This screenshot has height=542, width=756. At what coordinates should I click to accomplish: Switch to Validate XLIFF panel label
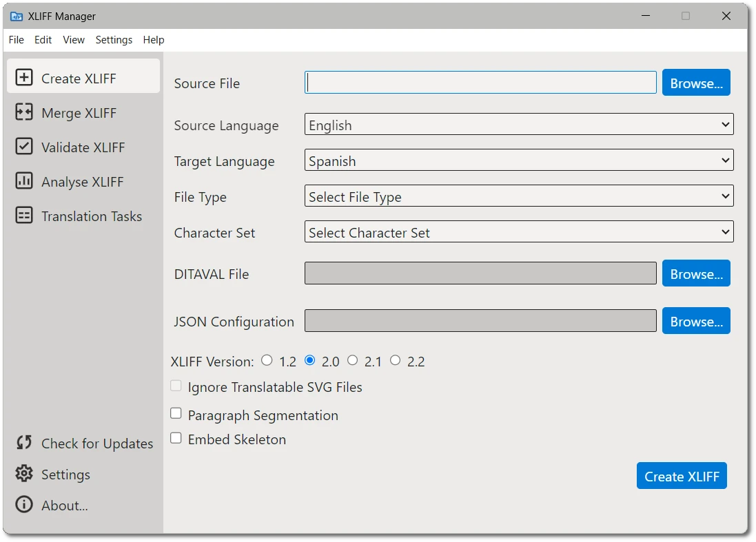point(83,147)
